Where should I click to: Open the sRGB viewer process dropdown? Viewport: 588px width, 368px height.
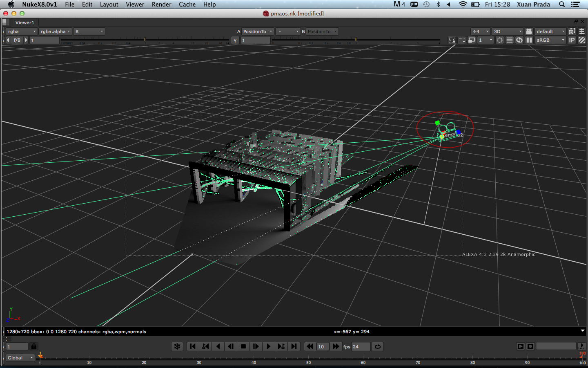tap(550, 40)
